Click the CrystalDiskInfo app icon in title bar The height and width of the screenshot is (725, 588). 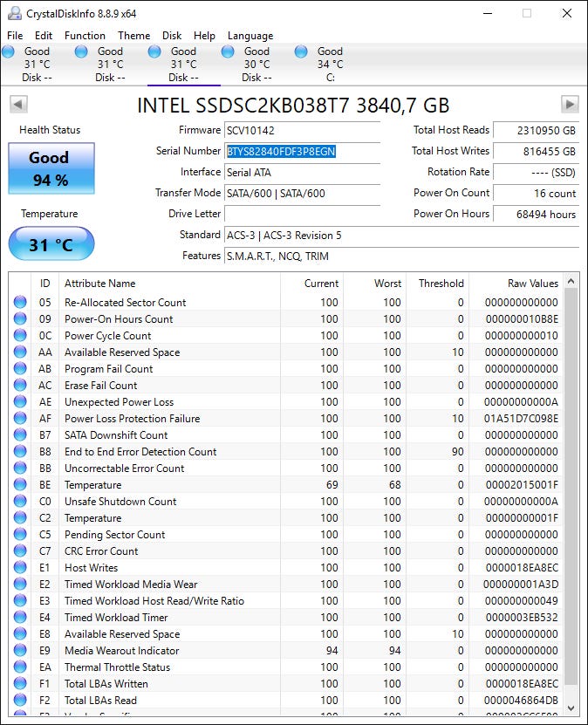(x=15, y=13)
